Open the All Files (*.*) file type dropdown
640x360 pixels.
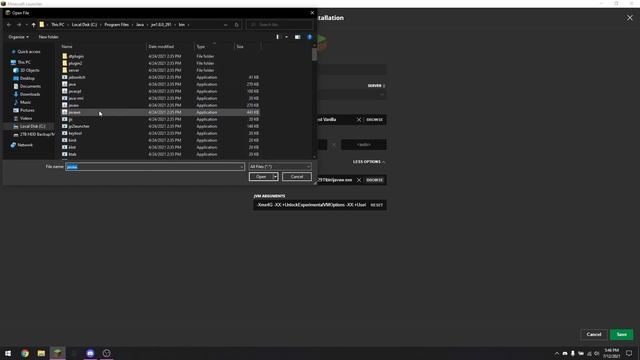tap(280, 167)
